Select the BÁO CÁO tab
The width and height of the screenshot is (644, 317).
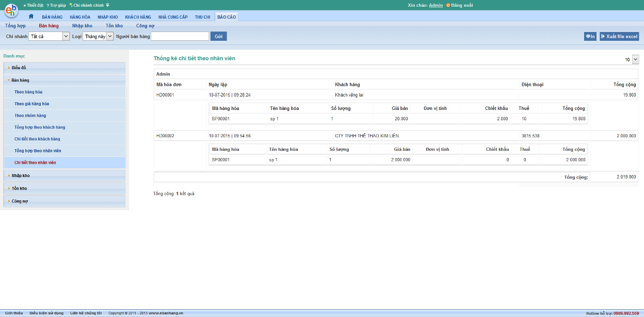pyautogui.click(x=227, y=17)
